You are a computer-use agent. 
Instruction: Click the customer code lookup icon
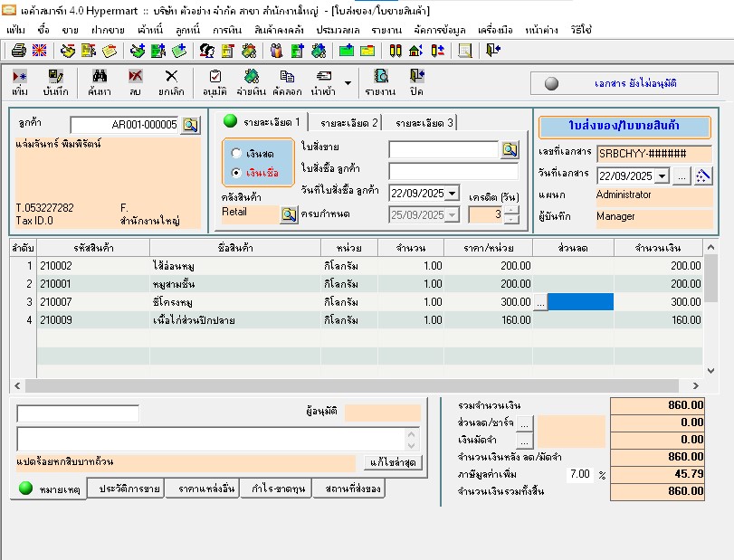[190, 125]
